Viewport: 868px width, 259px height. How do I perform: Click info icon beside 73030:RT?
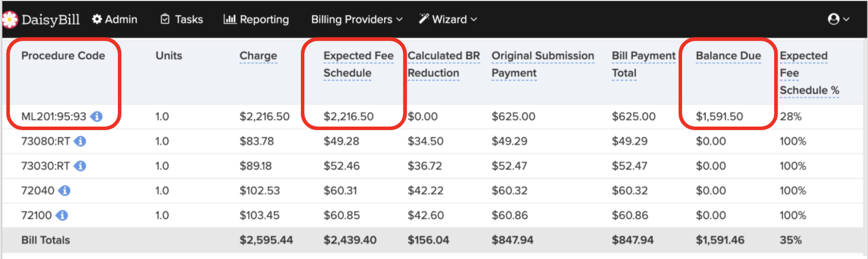[80, 166]
